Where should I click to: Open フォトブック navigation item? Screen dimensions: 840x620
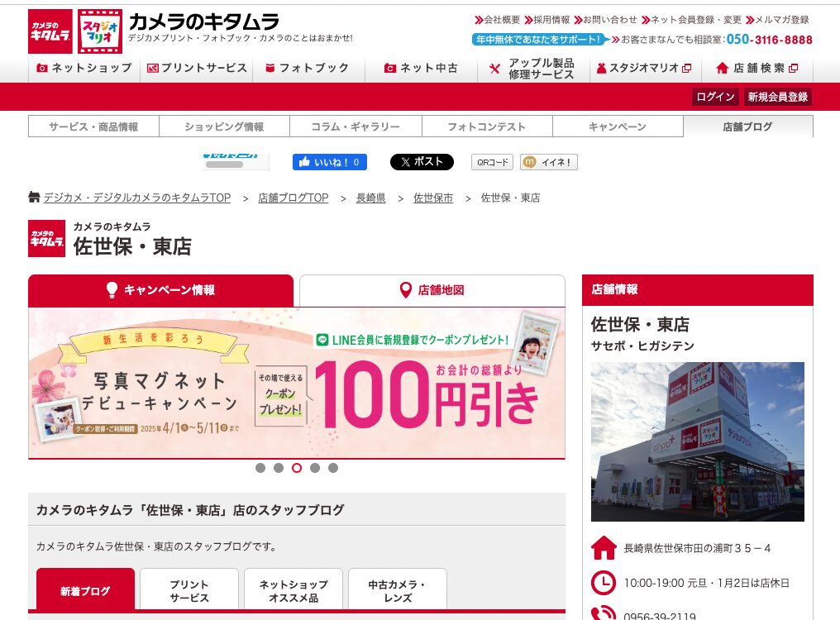[x=308, y=68]
